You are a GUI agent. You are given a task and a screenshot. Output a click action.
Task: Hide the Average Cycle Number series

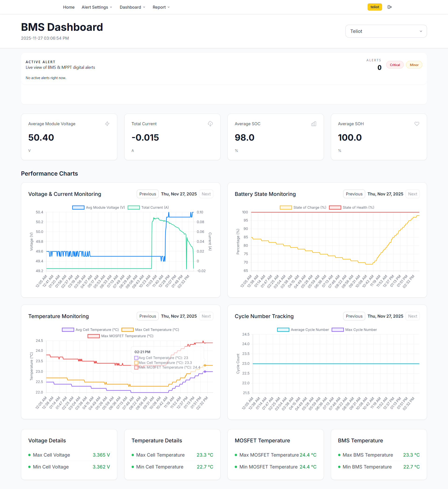click(303, 330)
